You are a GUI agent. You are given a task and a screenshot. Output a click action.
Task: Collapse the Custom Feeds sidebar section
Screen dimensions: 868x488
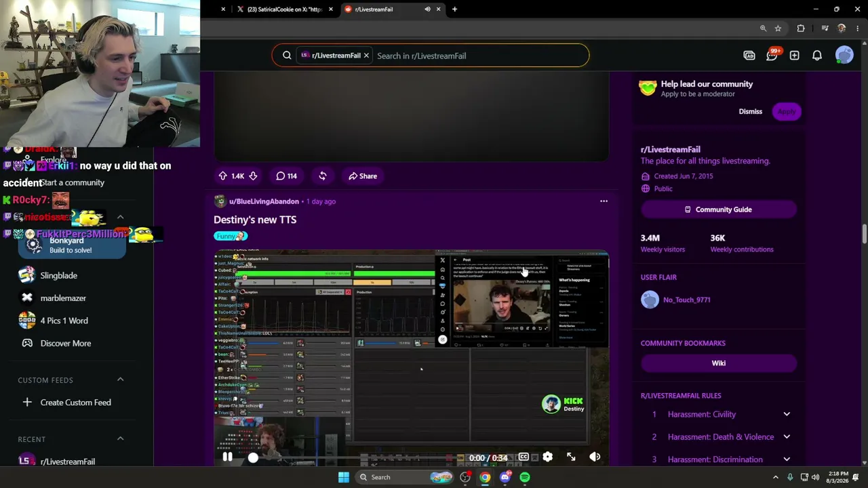120,380
